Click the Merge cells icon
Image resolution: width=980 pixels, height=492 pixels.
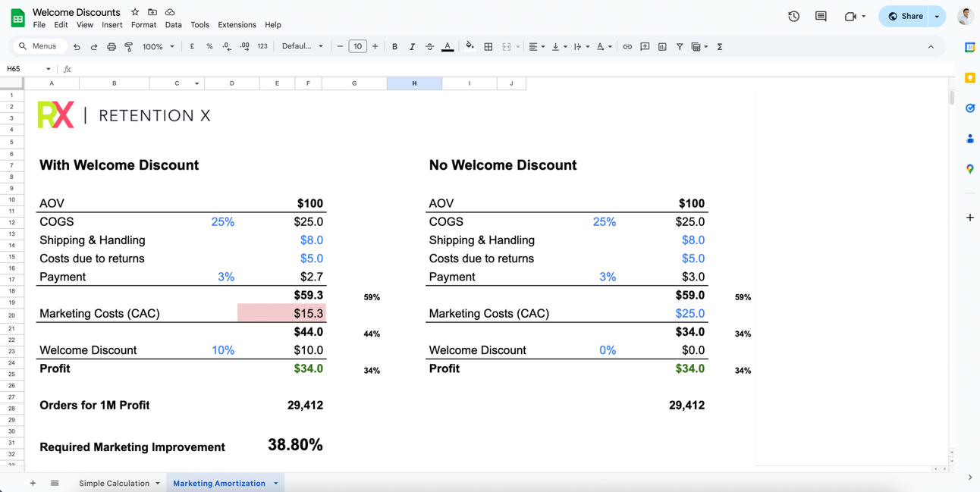(507, 46)
